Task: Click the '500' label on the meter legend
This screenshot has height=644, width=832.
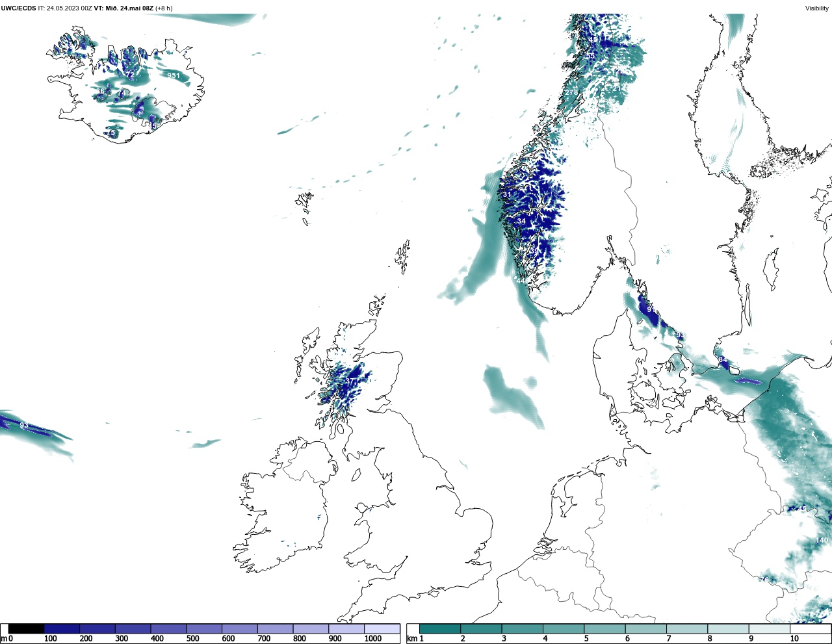Action: 192,639
